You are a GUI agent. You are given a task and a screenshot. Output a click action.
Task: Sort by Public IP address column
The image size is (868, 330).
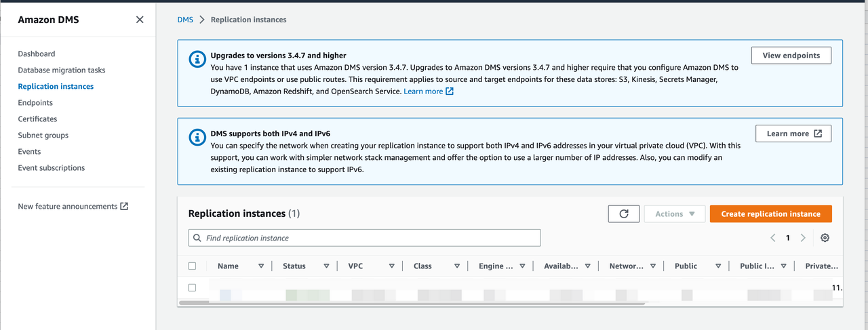[x=783, y=266]
